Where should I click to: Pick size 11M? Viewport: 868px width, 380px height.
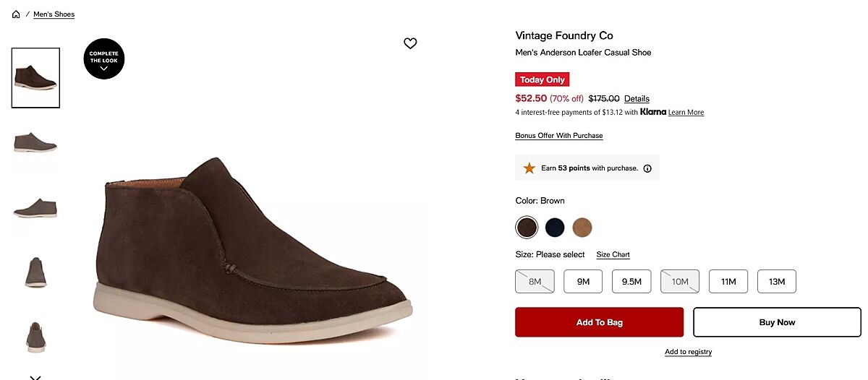click(x=728, y=281)
